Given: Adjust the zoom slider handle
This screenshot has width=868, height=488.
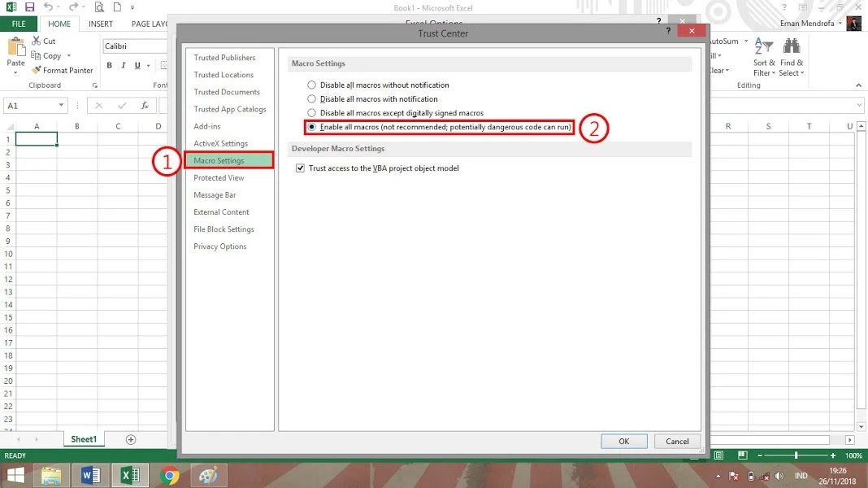Looking at the screenshot, I should pos(796,455).
